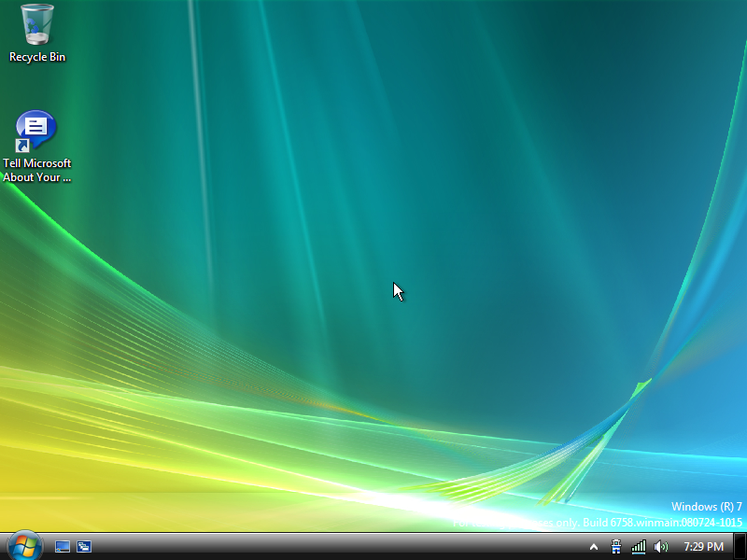Click the show desktop strip beside the clock
The height and width of the screenshot is (560, 747).
point(740,546)
